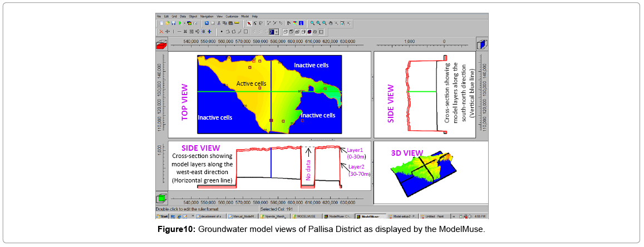The width and height of the screenshot is (644, 247).
Task: Click the blue info icon
Action: tap(301, 23)
